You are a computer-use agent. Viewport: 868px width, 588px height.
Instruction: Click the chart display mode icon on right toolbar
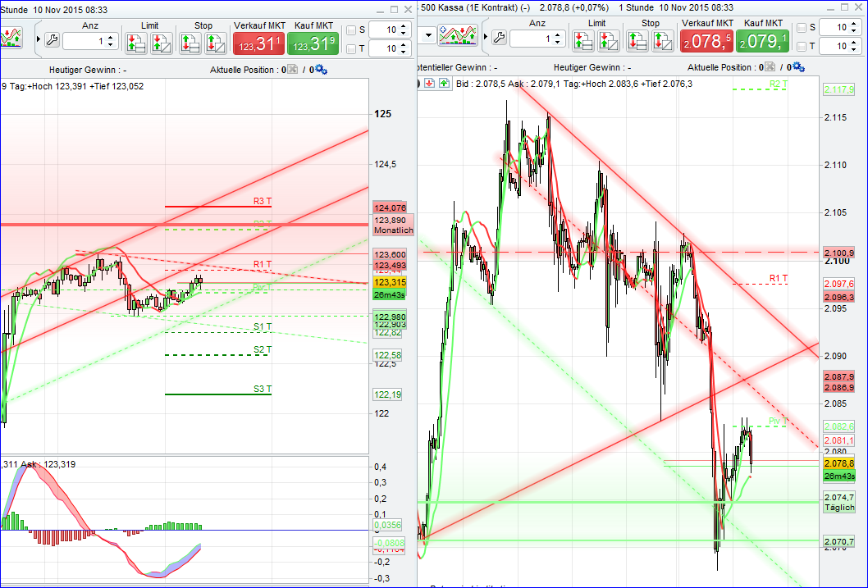458,37
